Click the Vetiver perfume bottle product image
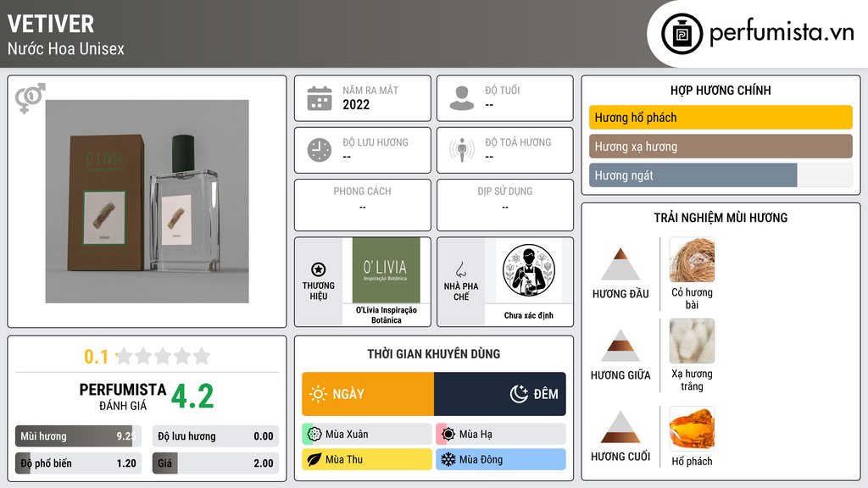 pos(147,202)
